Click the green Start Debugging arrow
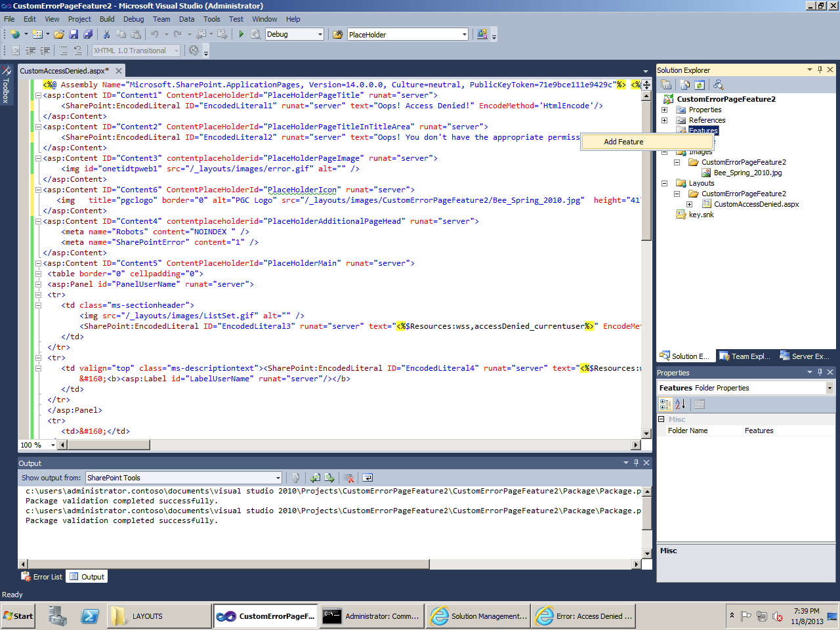 pyautogui.click(x=241, y=34)
